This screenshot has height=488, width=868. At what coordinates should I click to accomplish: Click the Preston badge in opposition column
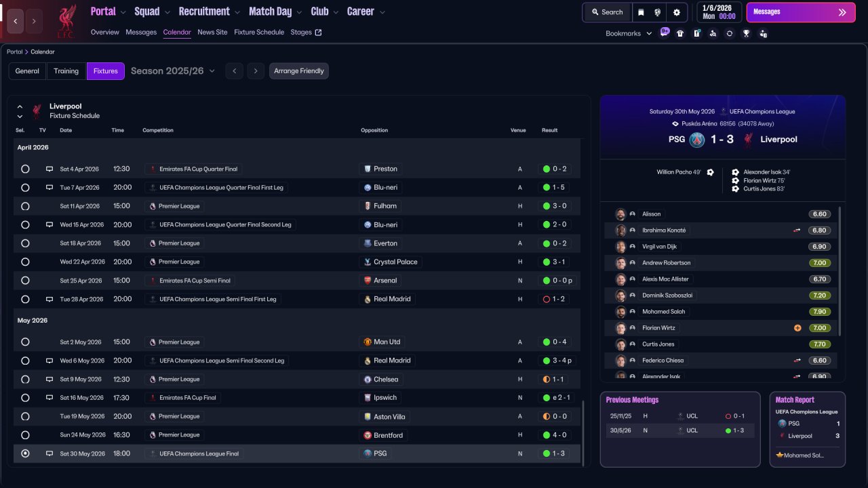coord(368,169)
